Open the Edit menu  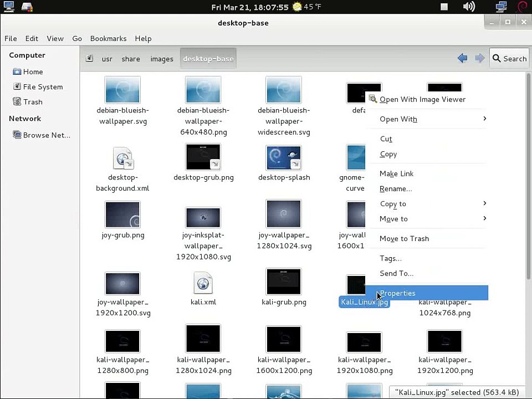(x=32, y=39)
